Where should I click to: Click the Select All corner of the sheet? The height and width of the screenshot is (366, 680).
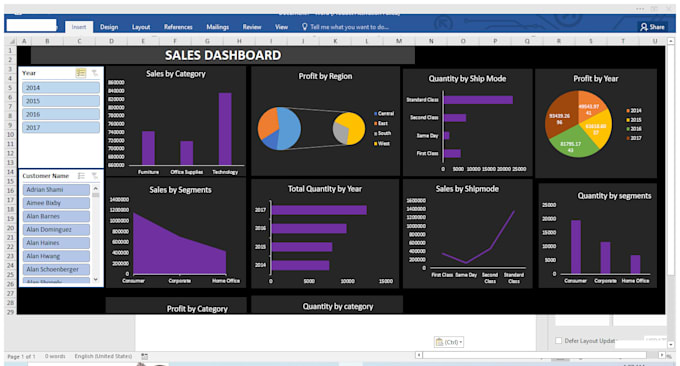[11, 41]
